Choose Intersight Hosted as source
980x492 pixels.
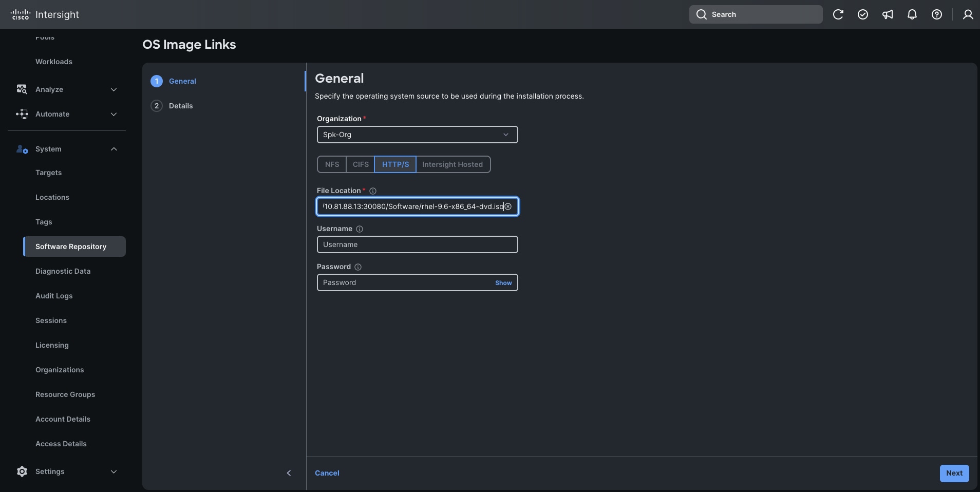pos(454,164)
